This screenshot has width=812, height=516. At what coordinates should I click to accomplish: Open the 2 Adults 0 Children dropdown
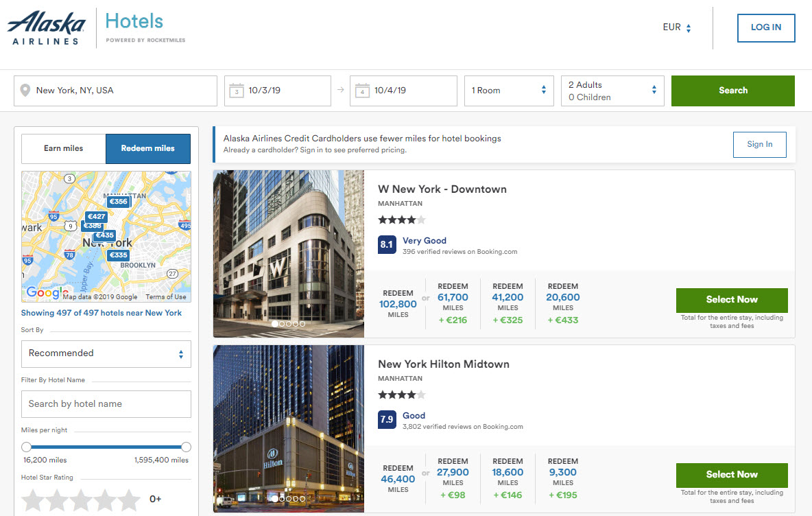[x=612, y=91]
